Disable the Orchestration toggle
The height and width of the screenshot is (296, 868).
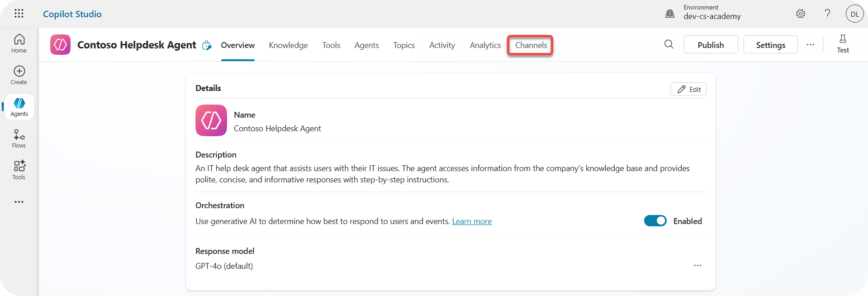click(655, 221)
